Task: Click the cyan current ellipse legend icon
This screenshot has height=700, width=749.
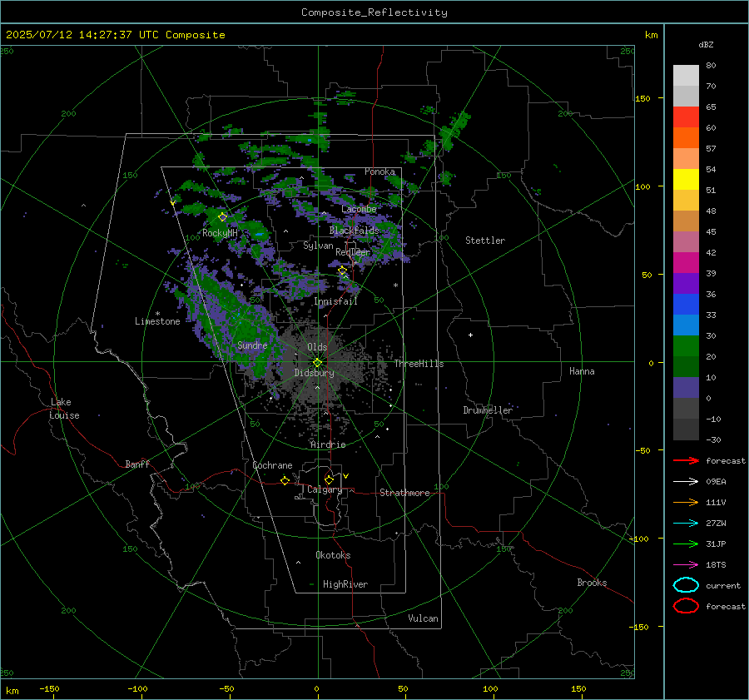Action: 686,585
